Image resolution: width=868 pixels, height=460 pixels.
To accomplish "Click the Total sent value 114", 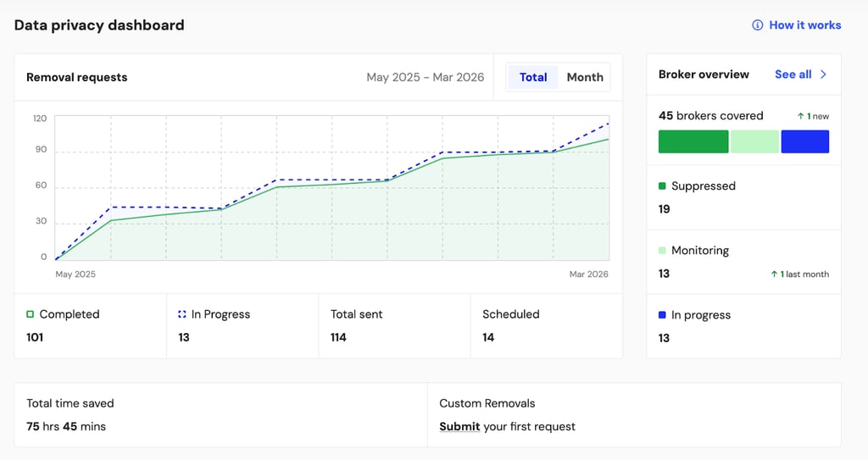I will click(338, 337).
